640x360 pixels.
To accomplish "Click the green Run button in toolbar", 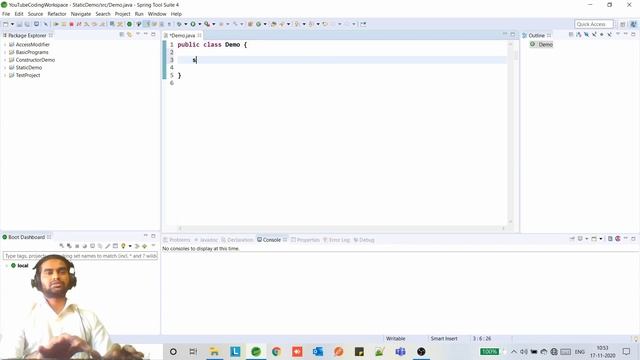I will 193,24.
